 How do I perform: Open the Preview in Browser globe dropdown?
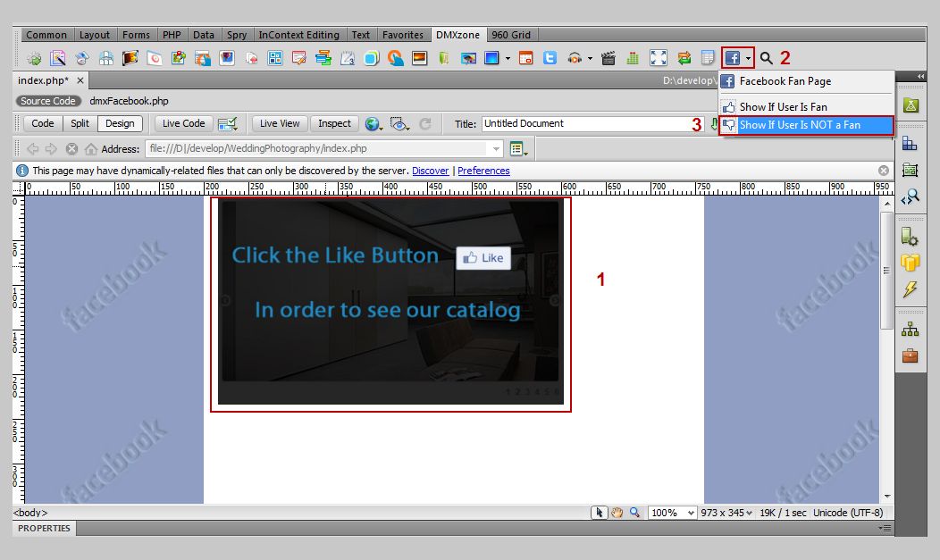pos(373,124)
